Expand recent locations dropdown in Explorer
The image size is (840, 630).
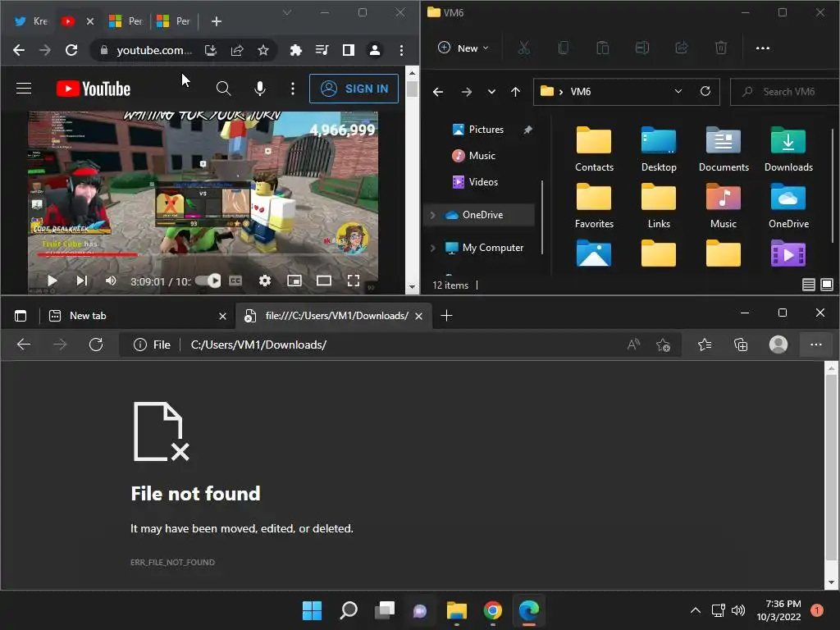491,92
